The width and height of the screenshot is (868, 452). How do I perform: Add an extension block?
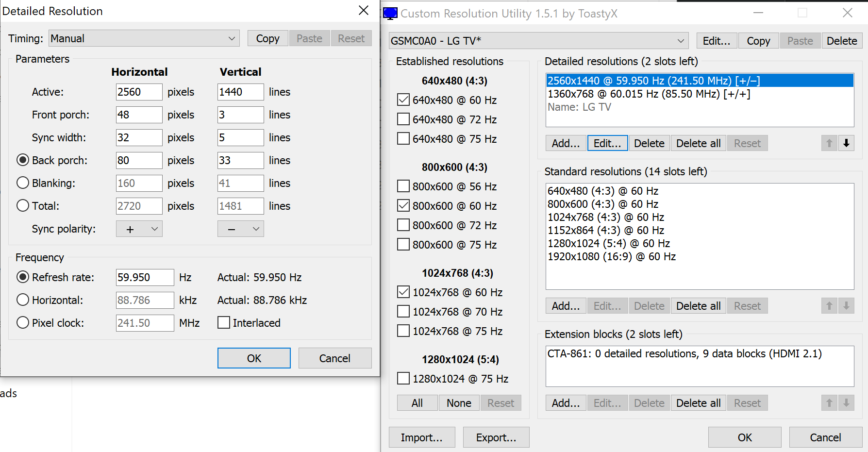[x=566, y=403]
